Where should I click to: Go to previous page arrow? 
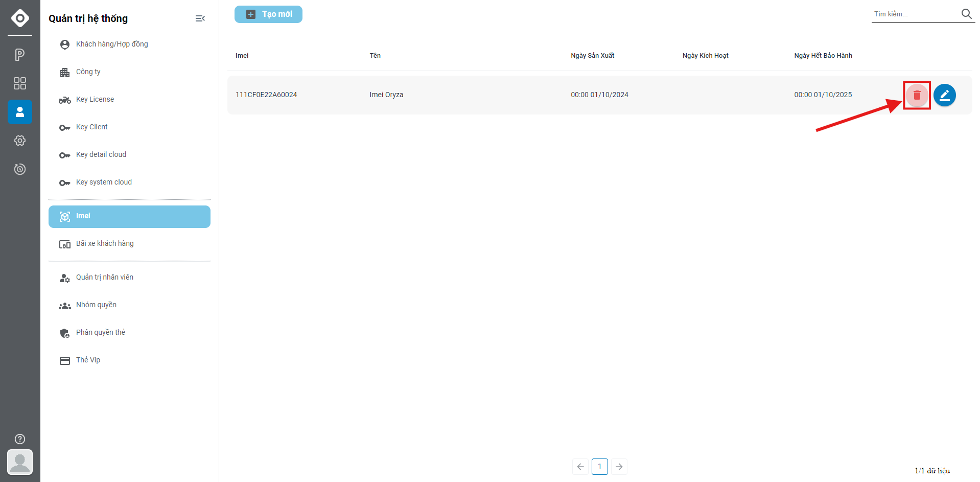click(x=580, y=467)
